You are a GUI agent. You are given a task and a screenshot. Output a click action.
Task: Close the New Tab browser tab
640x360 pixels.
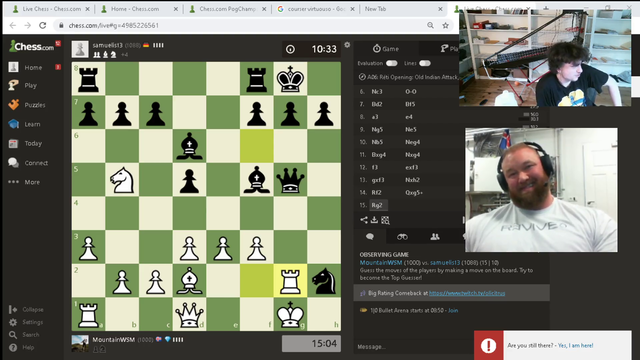440,9
